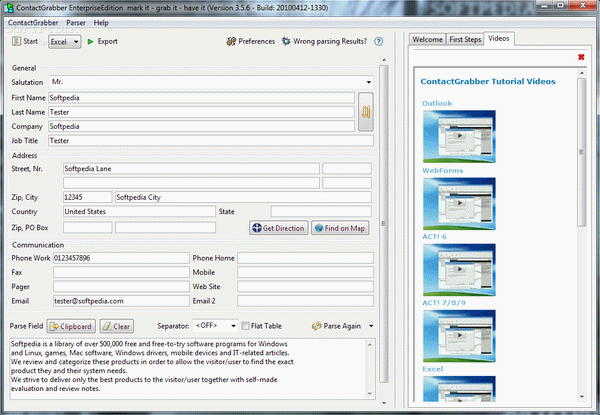Click the Wrong parsing Results gear icon
This screenshot has width=600, height=415.
[x=286, y=41]
